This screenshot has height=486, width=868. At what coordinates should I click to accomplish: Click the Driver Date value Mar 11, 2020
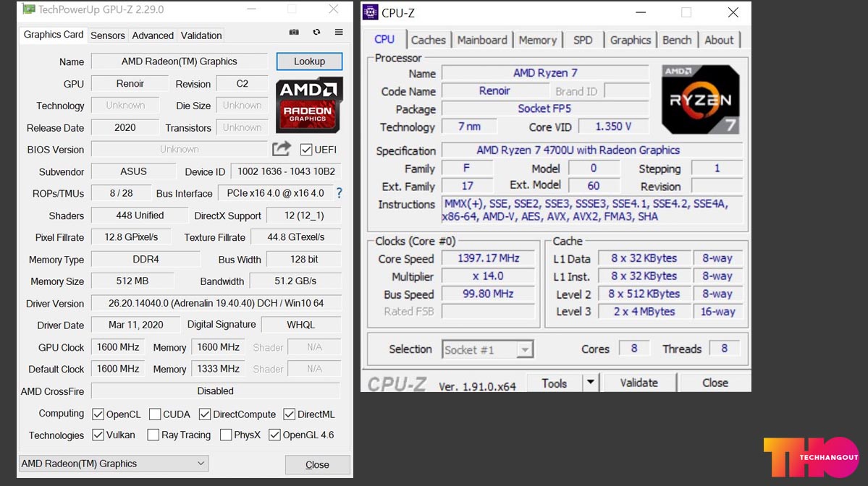tap(135, 325)
